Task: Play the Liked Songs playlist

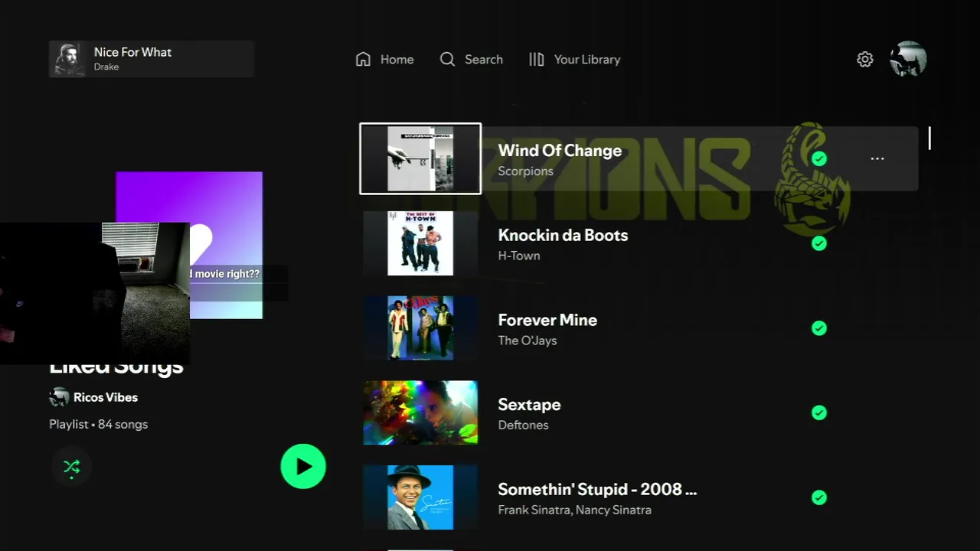Action: point(303,466)
